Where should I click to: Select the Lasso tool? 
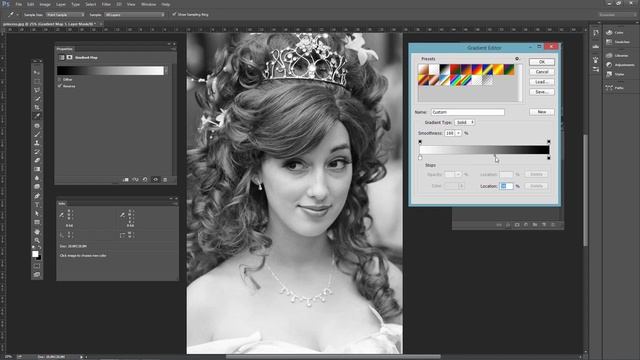point(37,89)
